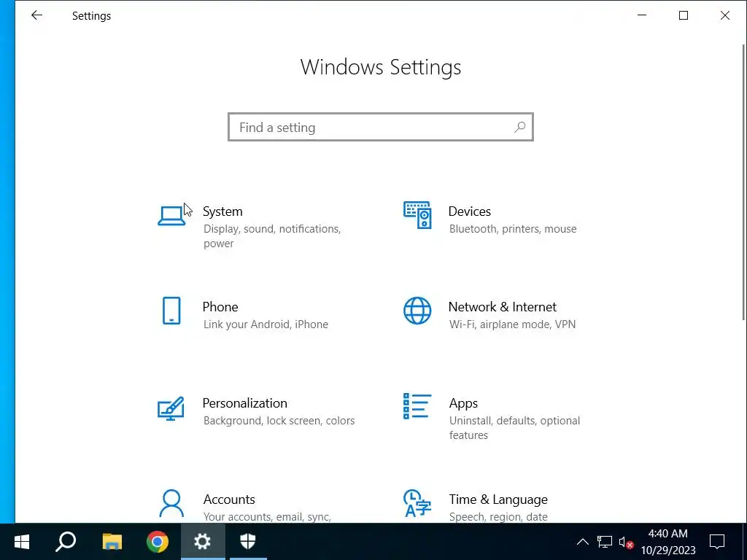Open the network status tray icon
747x560 pixels.
tap(605, 542)
